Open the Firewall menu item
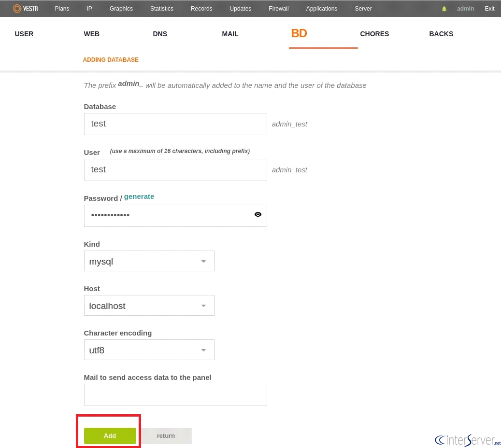Image resolution: width=501 pixels, height=448 pixels. tap(279, 9)
